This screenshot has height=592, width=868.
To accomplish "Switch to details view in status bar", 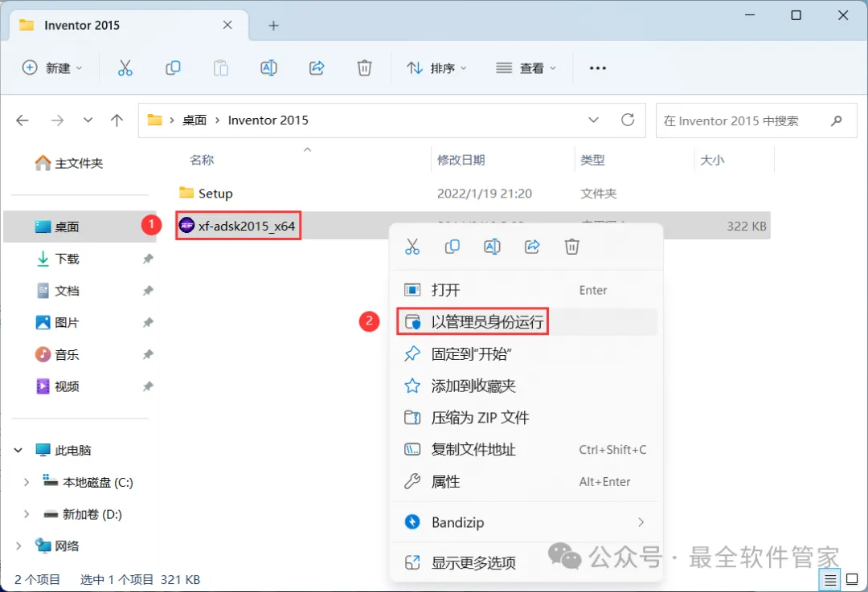I will click(830, 580).
